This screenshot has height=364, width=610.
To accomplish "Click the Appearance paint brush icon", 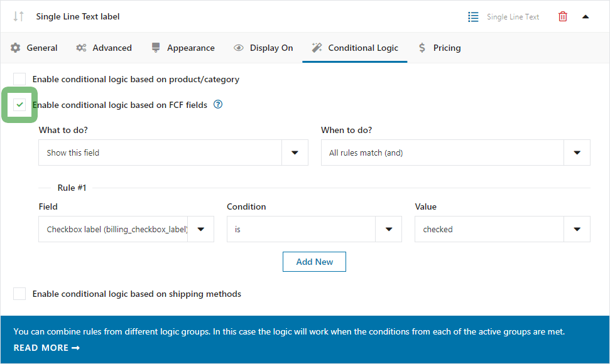I will (156, 48).
